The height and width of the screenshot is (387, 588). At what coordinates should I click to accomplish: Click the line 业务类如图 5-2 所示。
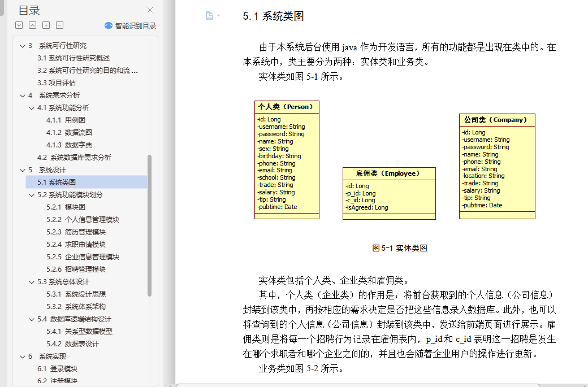coord(301,368)
